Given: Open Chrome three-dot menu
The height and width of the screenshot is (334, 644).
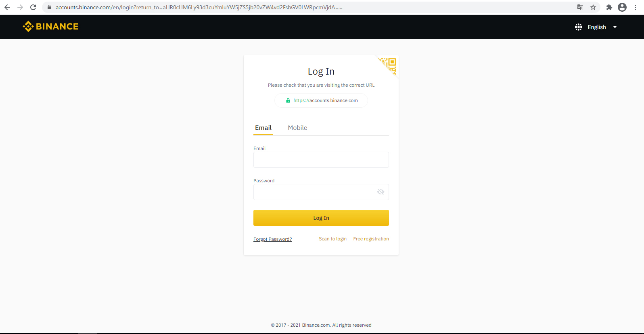Looking at the screenshot, I should [635, 7].
